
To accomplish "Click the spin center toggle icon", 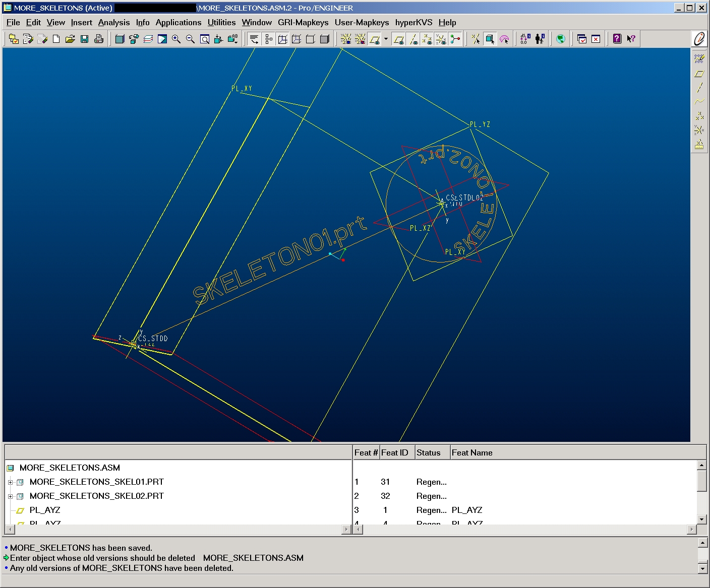I will point(455,39).
